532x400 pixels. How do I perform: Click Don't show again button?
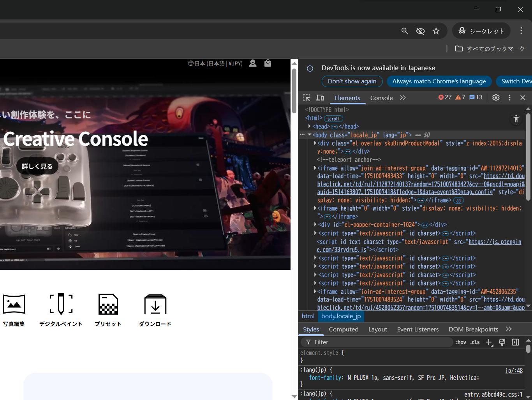[x=352, y=81]
